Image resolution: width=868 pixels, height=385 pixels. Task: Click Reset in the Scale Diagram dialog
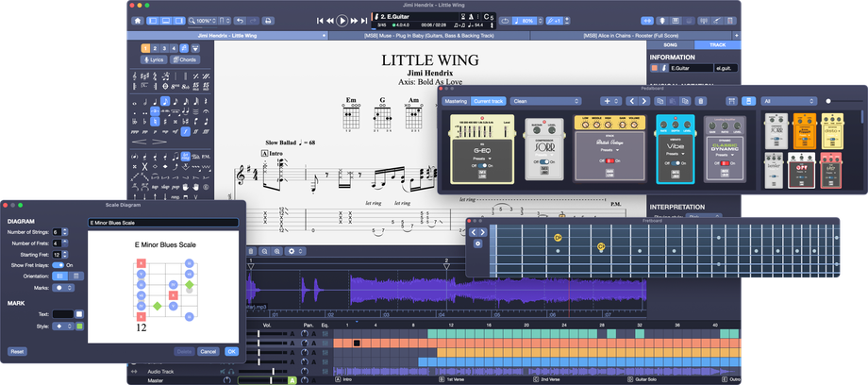point(17,351)
